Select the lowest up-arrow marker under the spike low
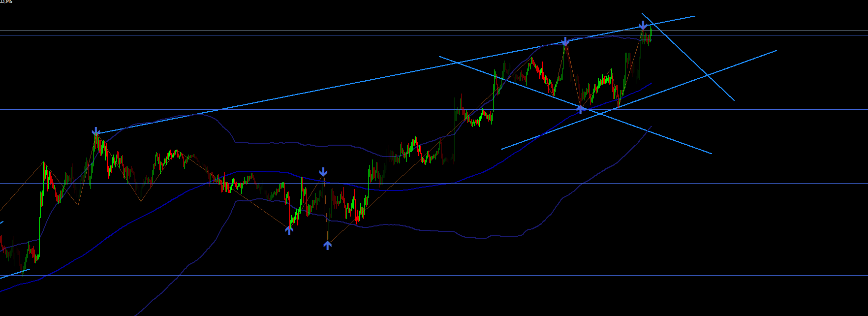The width and height of the screenshot is (868, 316). point(328,245)
